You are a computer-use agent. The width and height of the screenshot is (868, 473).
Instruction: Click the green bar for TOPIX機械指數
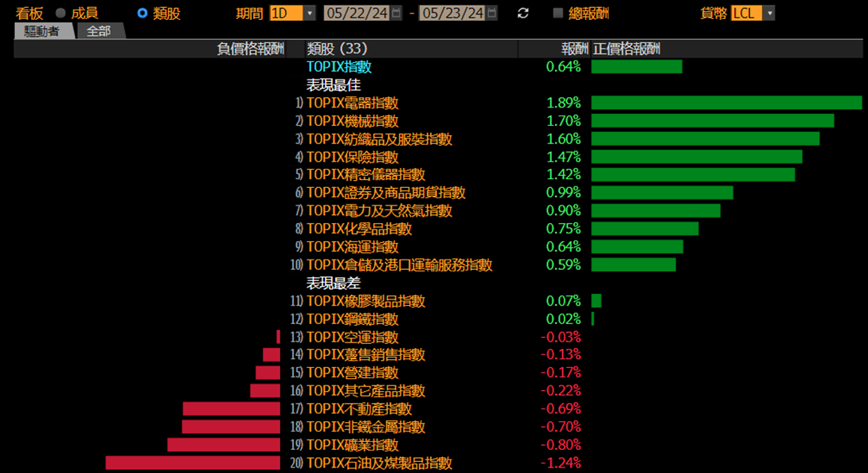713,121
